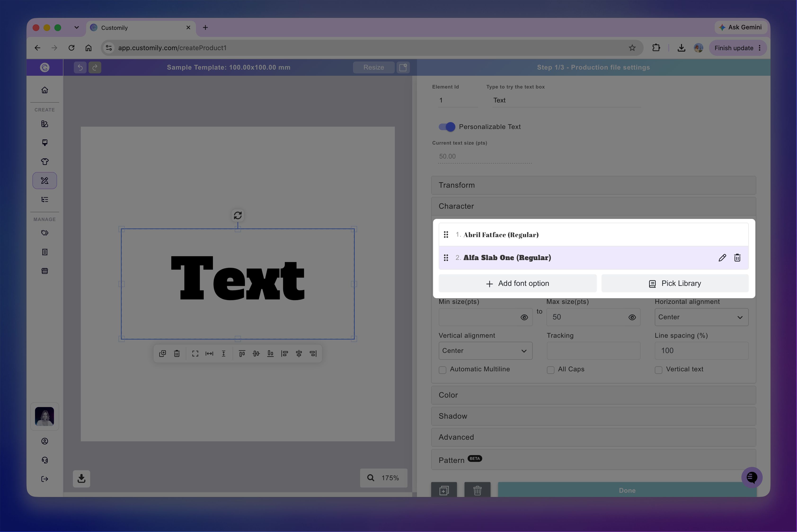Image resolution: width=797 pixels, height=532 pixels.
Task: Toggle Max size visibility eye
Action: click(x=632, y=317)
